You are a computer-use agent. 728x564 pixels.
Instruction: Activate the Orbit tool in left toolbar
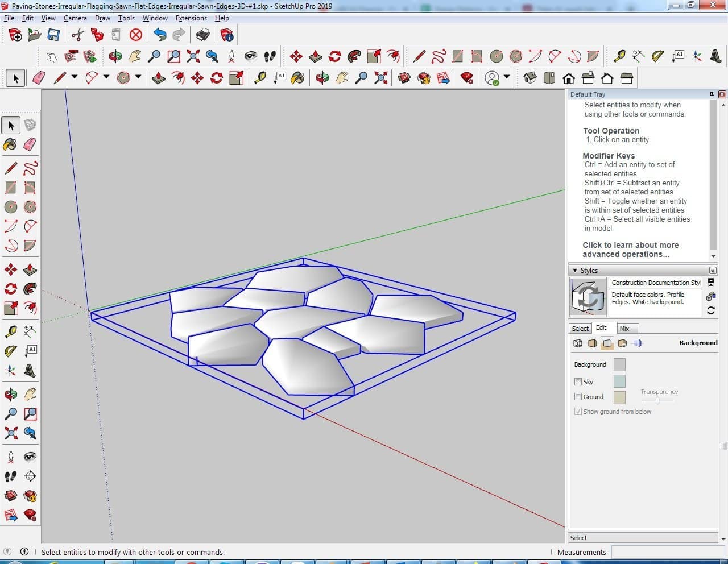tap(10, 394)
